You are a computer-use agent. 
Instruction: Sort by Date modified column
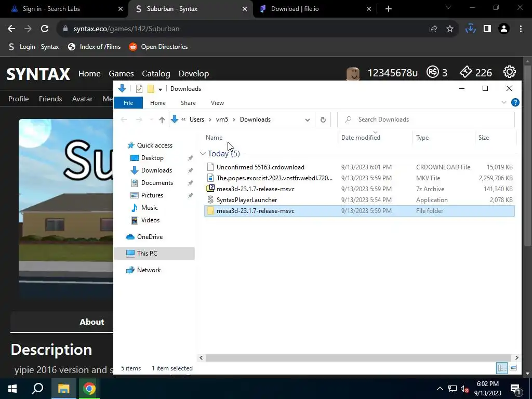point(361,137)
